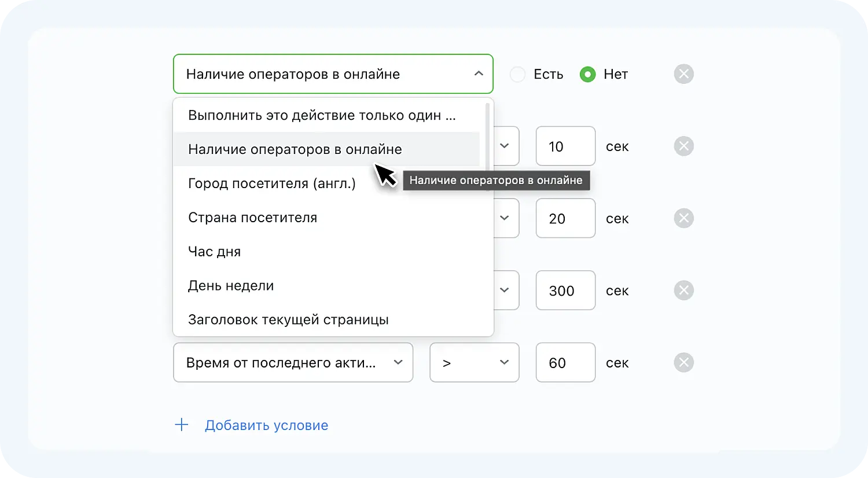Screen dimensions: 868x478
Task: Delete the condition with 20 сек value
Action: coord(683,218)
